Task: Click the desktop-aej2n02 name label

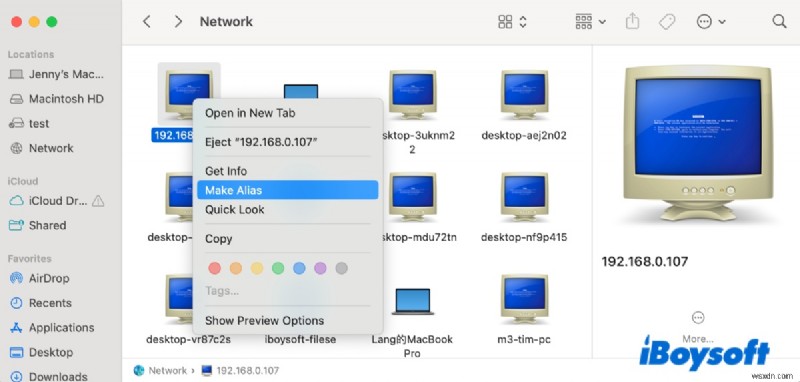Action: 524,136
